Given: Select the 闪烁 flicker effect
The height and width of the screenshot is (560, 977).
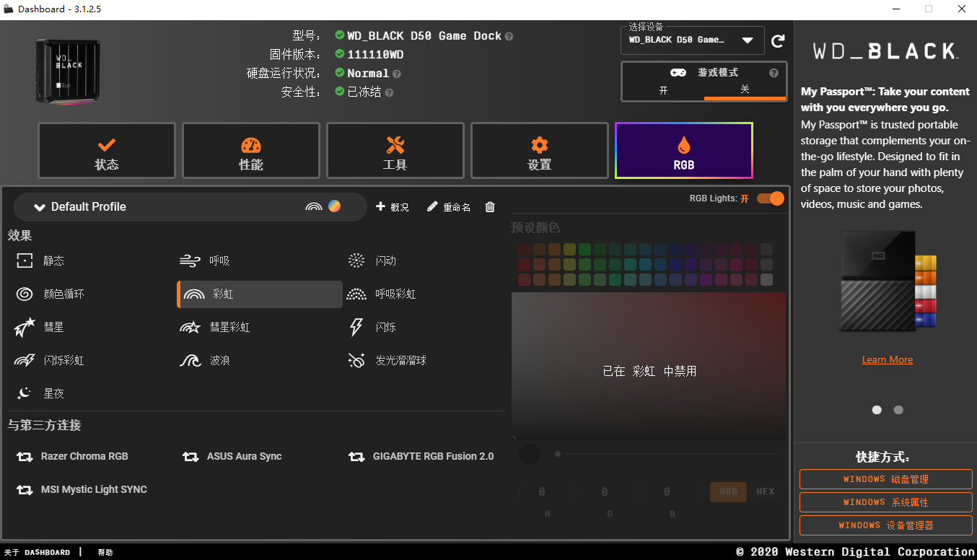Looking at the screenshot, I should (x=372, y=328).
